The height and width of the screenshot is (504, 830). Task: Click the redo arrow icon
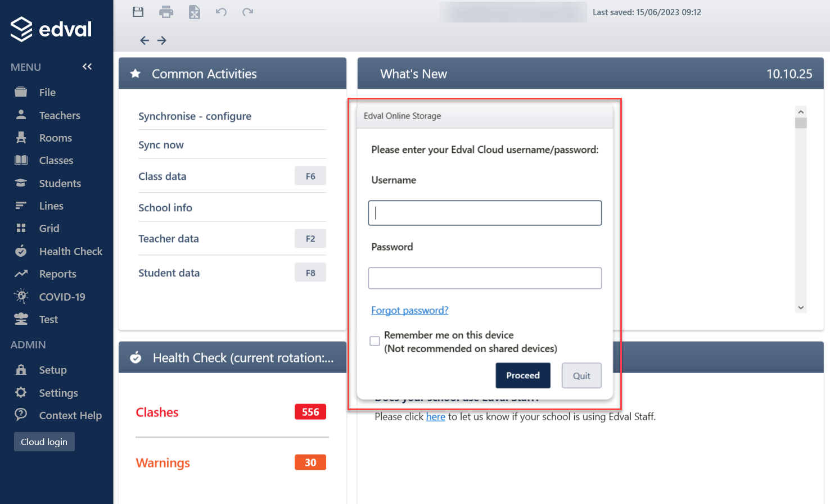(x=247, y=12)
